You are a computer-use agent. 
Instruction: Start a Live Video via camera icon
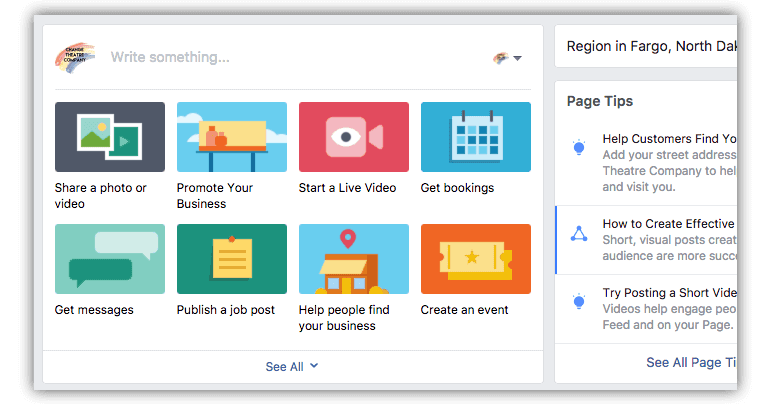pos(353,136)
